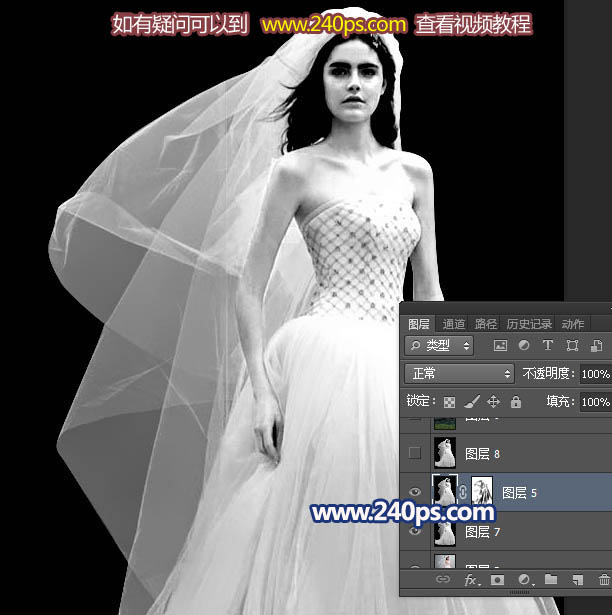Viewport: 612px width, 615px height.
Task: Click the shape layer filter icon
Action: 572,346
